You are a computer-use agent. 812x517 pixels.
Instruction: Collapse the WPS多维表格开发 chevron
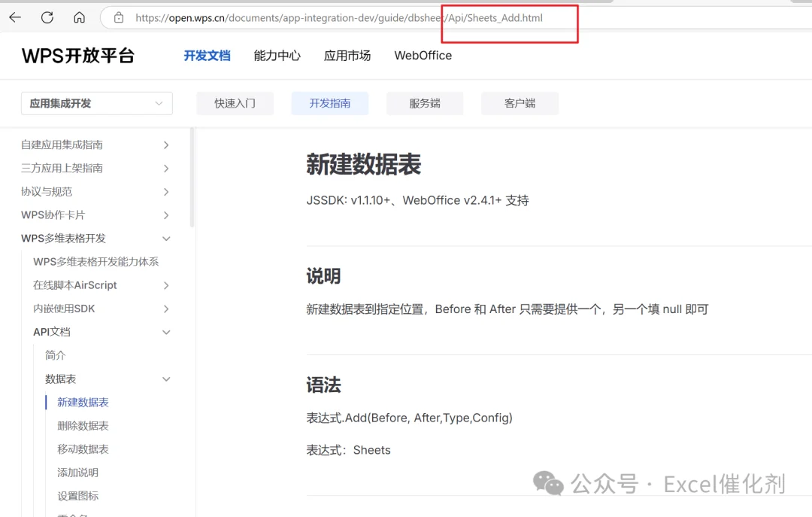coord(166,239)
